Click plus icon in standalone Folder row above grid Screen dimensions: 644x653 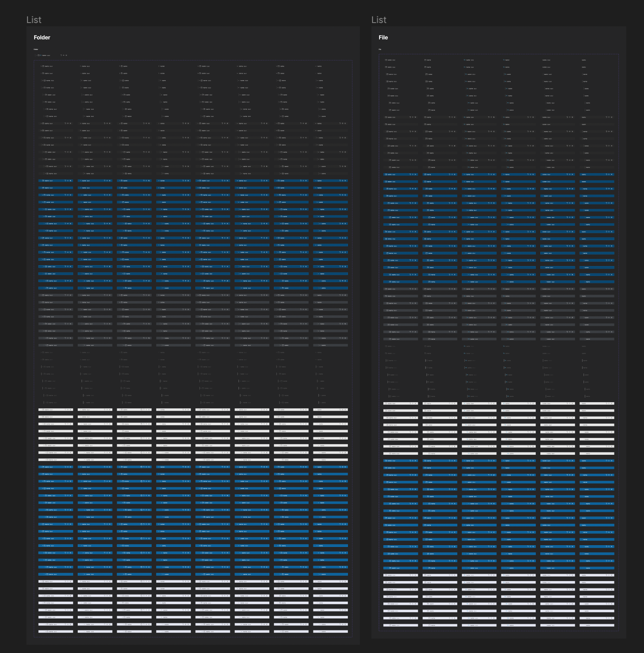[64, 55]
